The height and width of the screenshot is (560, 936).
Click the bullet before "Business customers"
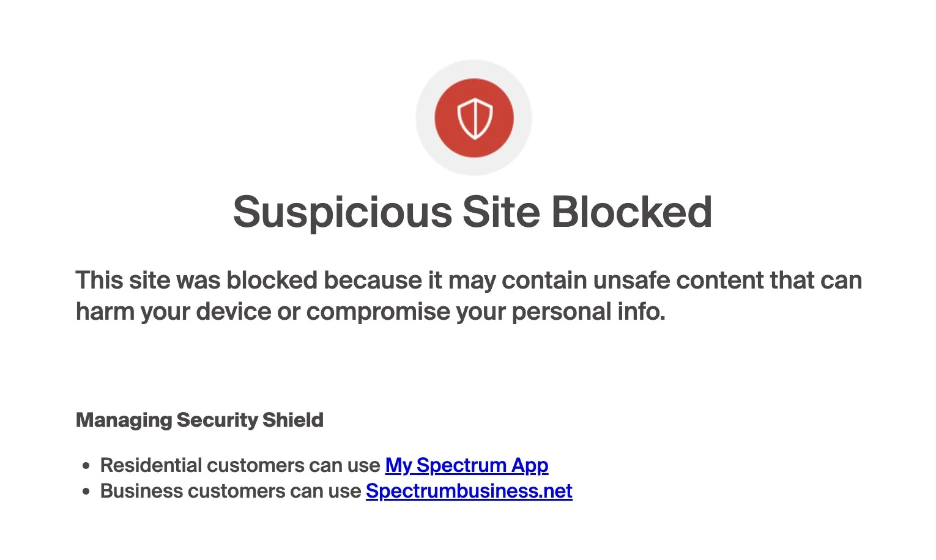86,492
